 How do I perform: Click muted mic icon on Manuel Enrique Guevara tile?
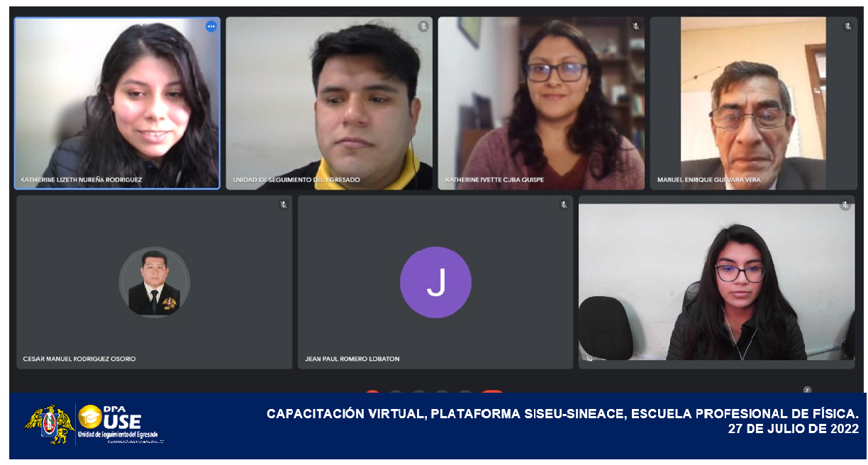847,27
